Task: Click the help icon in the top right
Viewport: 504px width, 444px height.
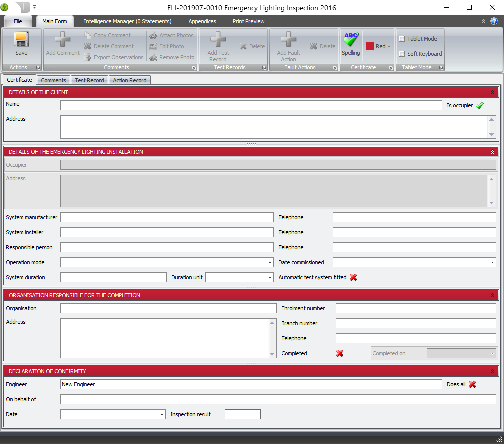Action: [x=494, y=21]
